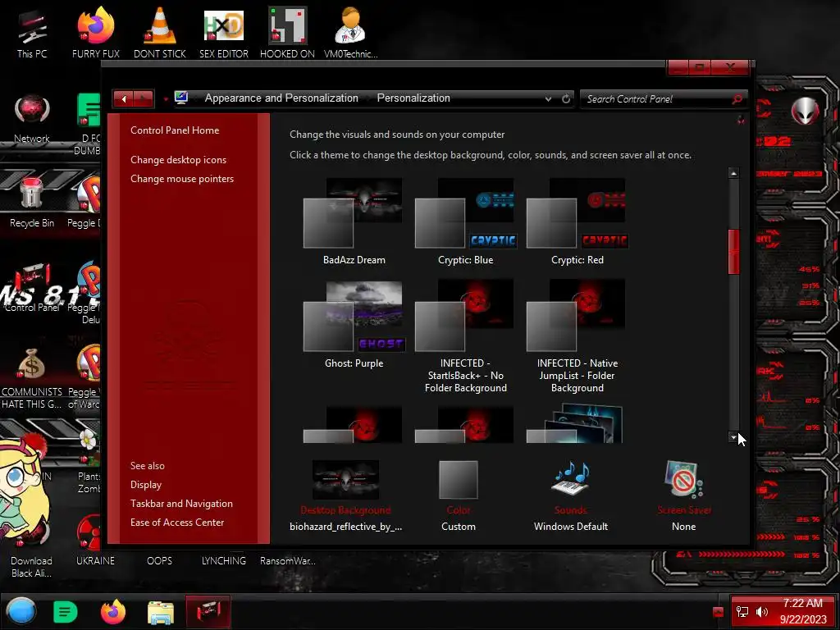Click the forward navigation arrow
This screenshot has width=840, height=630.
coord(144,98)
